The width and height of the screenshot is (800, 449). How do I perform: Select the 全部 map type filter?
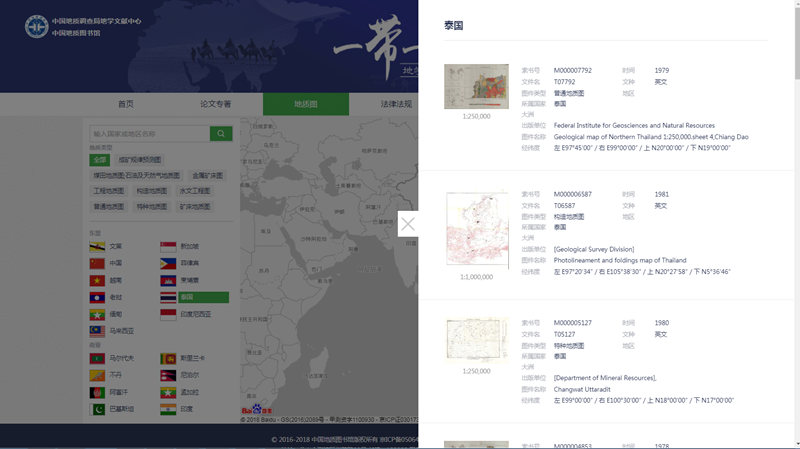point(99,160)
